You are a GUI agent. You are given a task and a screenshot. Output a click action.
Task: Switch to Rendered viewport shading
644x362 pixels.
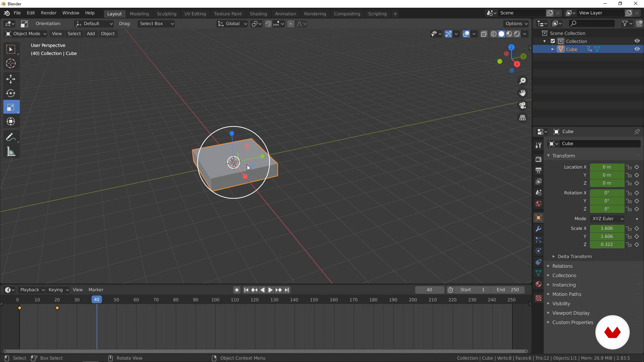(x=517, y=34)
